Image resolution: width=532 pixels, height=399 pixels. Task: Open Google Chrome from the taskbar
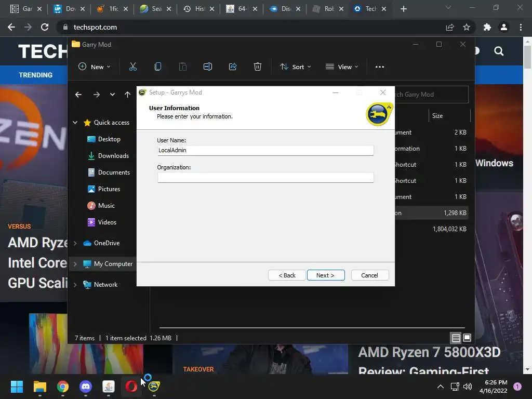[63, 386]
